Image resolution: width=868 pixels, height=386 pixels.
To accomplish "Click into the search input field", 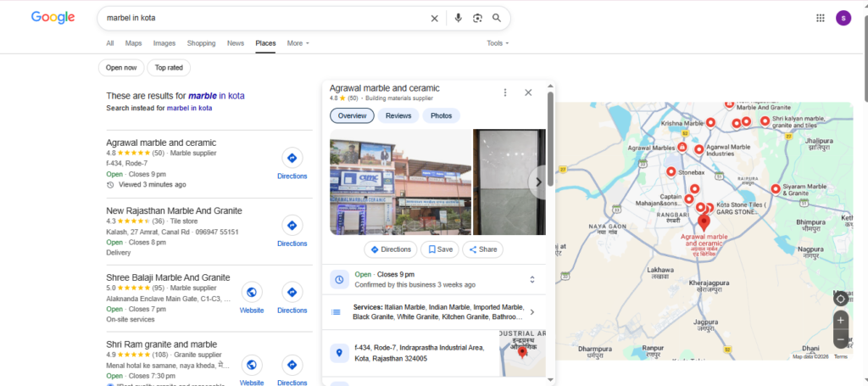I will point(265,19).
